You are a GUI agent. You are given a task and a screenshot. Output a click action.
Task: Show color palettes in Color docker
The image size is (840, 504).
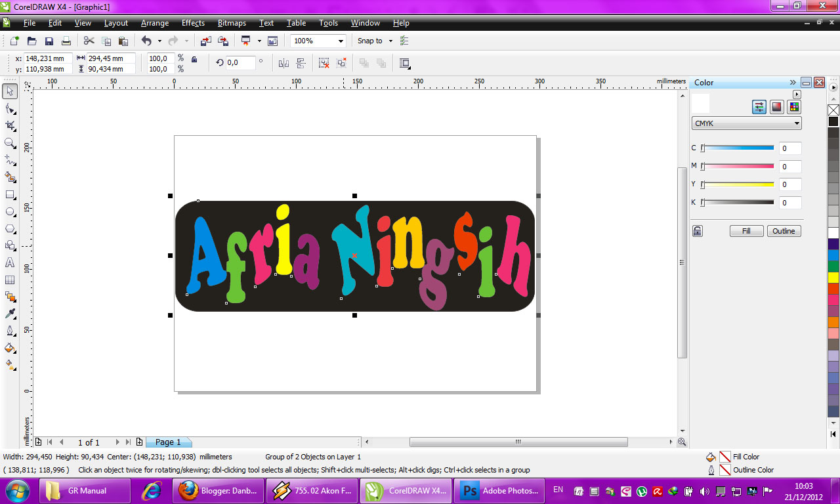(794, 107)
